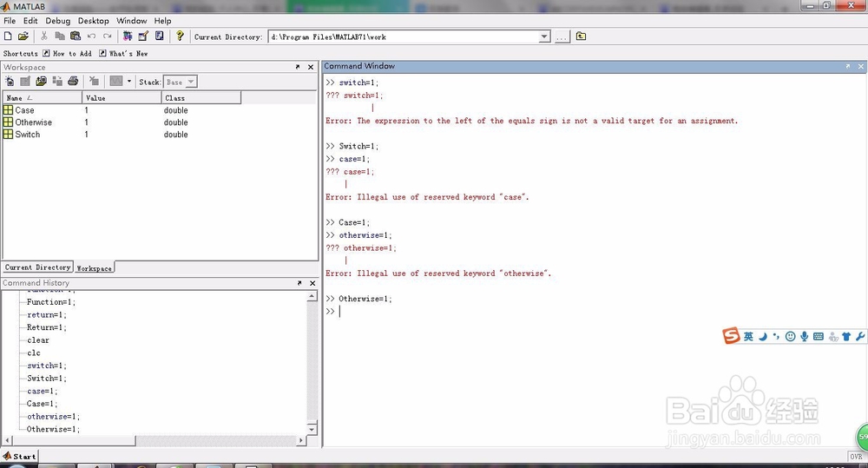Load data file into Workspace
The width and height of the screenshot is (868, 468).
point(41,82)
